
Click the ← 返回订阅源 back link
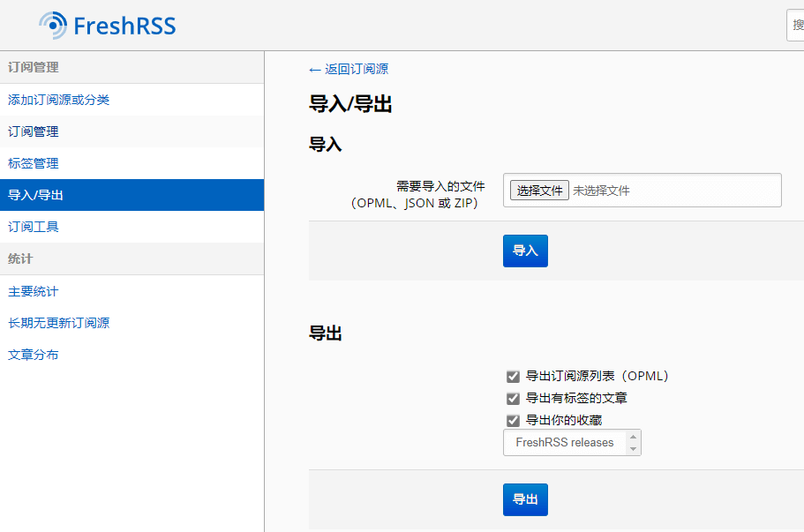(349, 69)
